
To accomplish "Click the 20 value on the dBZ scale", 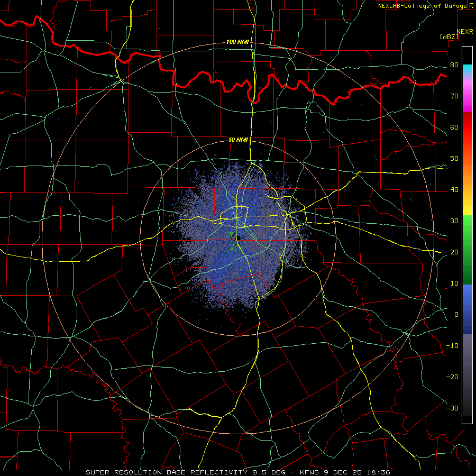I will pyautogui.click(x=454, y=252).
